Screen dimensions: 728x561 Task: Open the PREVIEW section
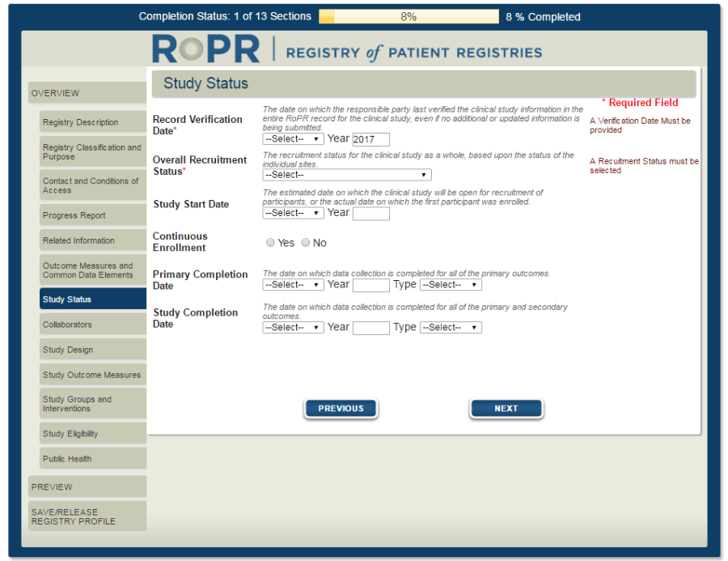pyautogui.click(x=87, y=487)
